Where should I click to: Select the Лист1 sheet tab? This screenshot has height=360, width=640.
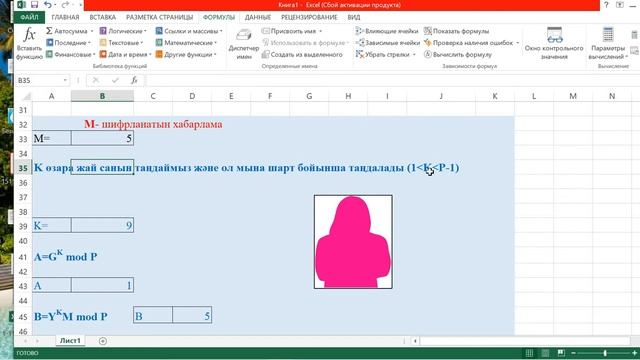pos(70,341)
